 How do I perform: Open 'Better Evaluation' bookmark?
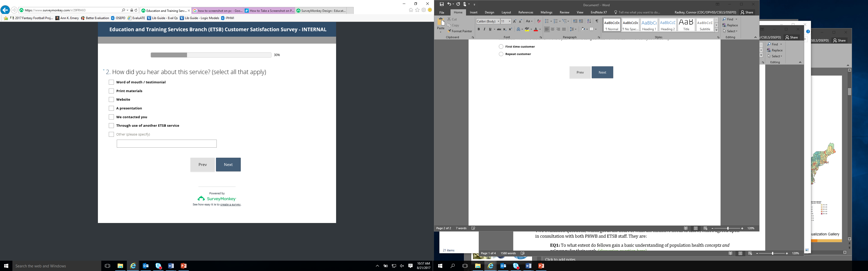point(95,18)
